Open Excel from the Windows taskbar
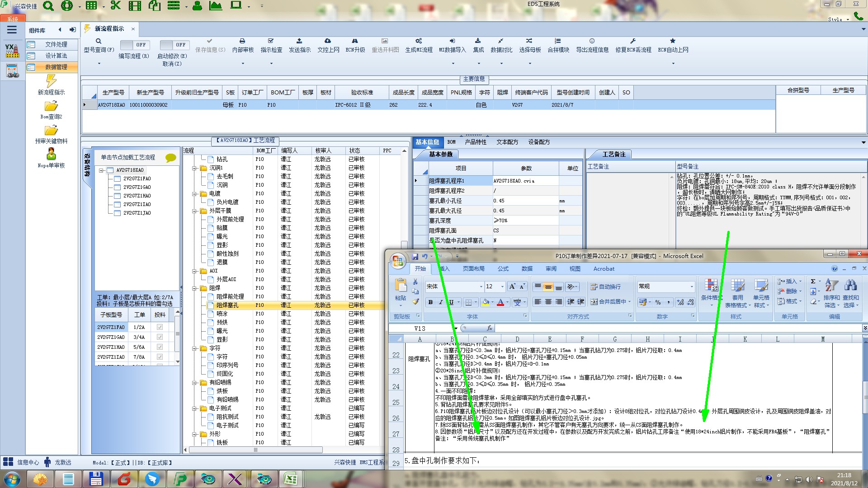Screen dimensions: 868x488 pos(291,479)
